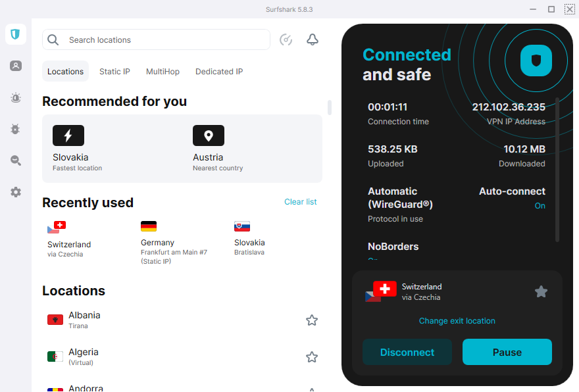This screenshot has height=392, width=579.
Task: Toggle favorite star for connected Switzerland location
Action: 541,291
